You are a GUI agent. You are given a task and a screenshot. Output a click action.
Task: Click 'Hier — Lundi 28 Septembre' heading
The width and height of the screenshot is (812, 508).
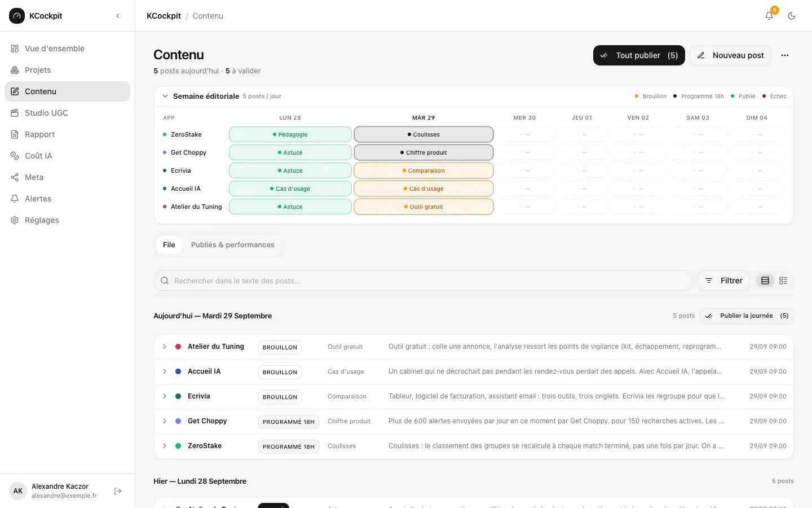200,481
